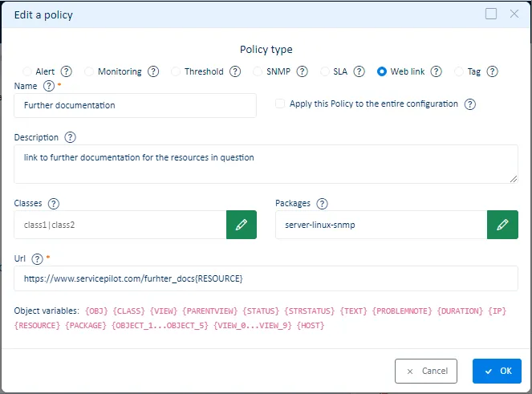Click the {STRSTATUS} variable
This screenshot has height=394, width=532.
[x=310, y=311]
